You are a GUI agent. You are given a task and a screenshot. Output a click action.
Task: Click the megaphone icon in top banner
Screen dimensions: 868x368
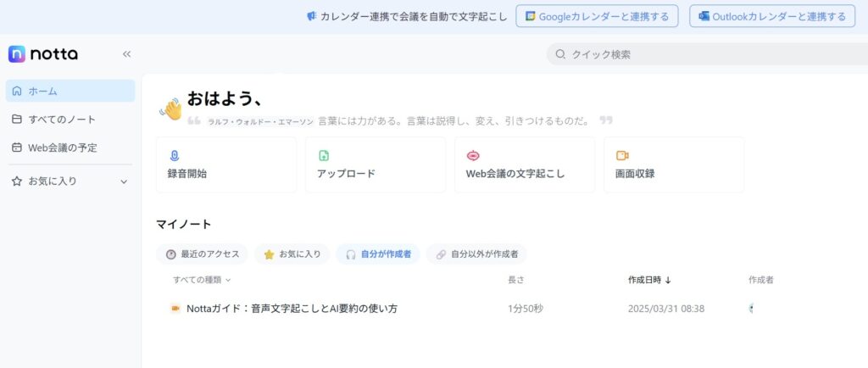[312, 16]
